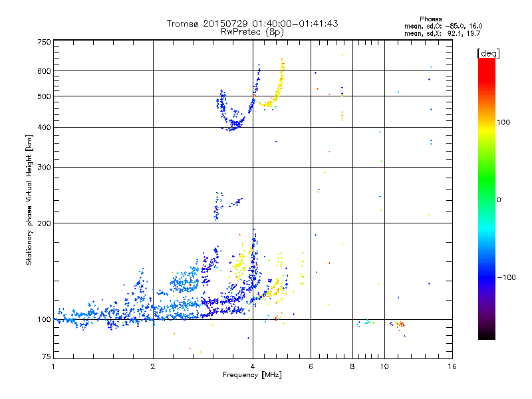
Task: Click the colorbar tick label '100'
Action: pos(503,122)
